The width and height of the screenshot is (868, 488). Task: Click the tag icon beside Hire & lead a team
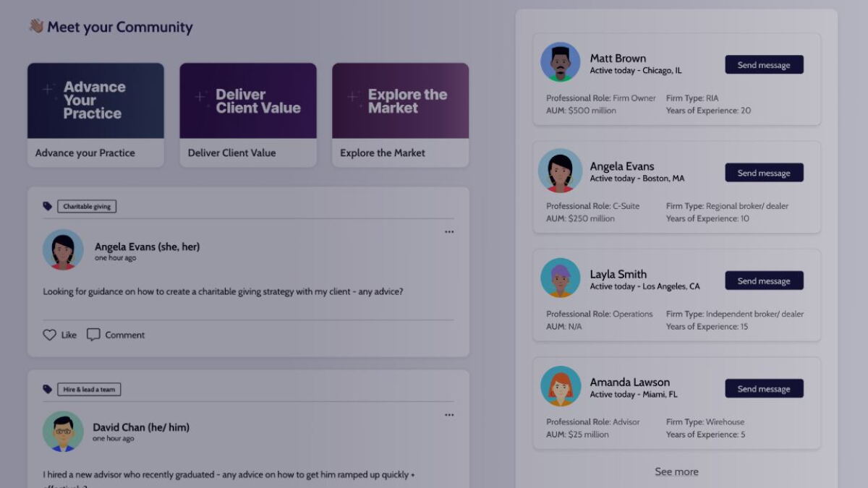click(x=48, y=390)
